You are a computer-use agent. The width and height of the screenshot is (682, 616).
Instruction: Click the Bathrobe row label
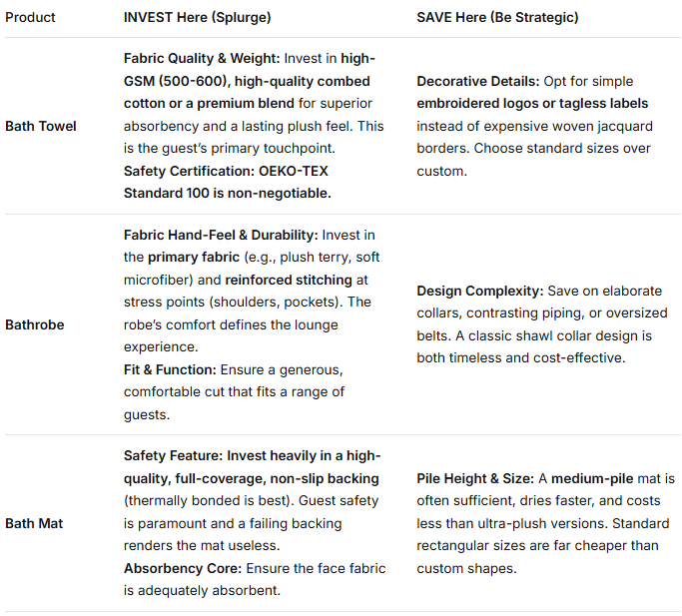click(x=36, y=324)
